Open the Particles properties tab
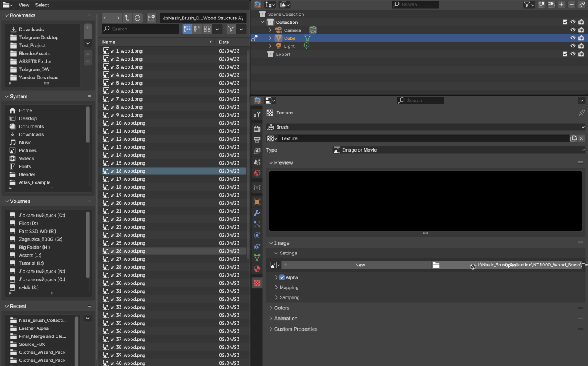Image resolution: width=588 pixels, height=366 pixels. coord(257,224)
